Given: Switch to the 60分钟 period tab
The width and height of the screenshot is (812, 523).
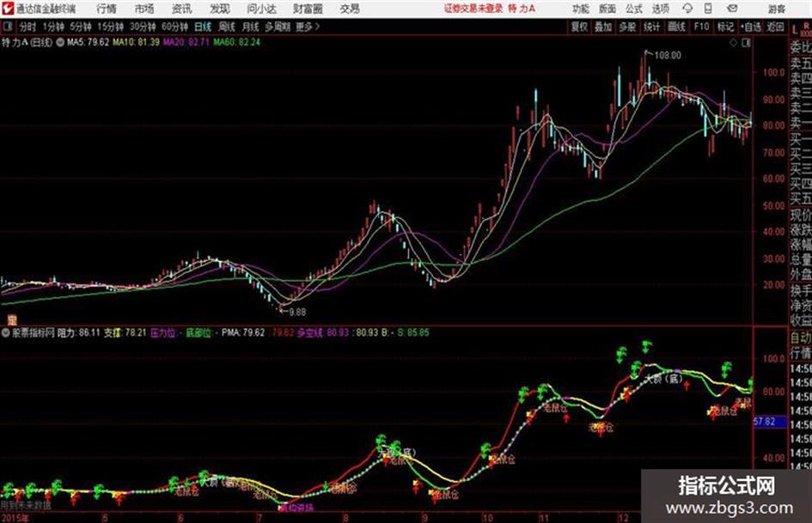Looking at the screenshot, I should (x=174, y=27).
